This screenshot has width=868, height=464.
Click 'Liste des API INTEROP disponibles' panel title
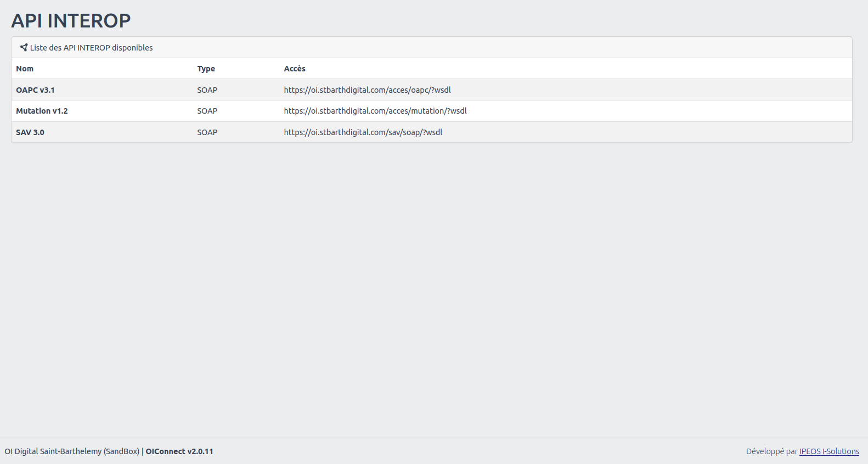(91, 48)
